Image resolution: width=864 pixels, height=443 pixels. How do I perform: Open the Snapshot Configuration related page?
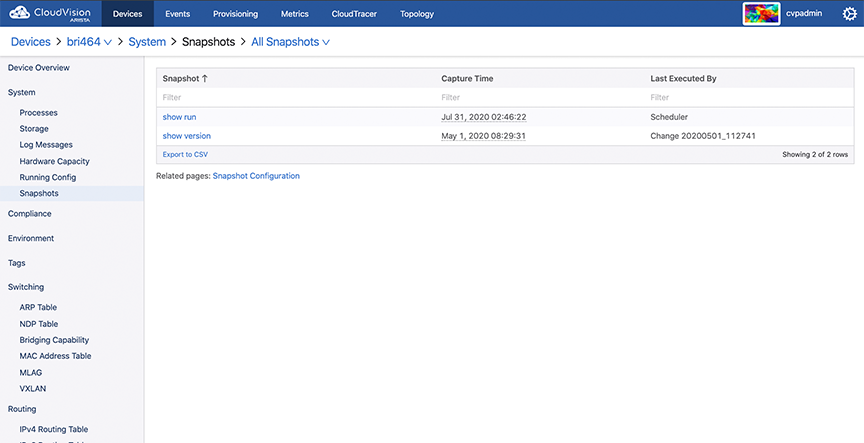click(x=256, y=176)
